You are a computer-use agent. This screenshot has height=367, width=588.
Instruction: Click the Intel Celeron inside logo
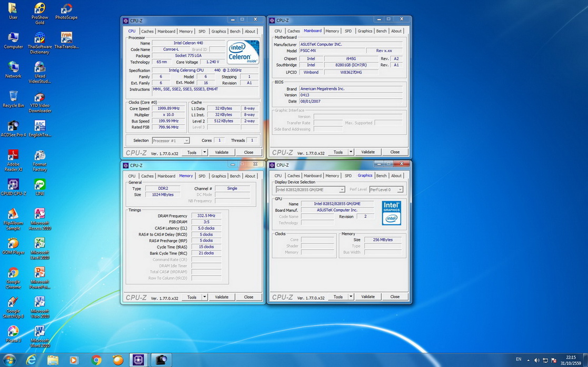243,53
